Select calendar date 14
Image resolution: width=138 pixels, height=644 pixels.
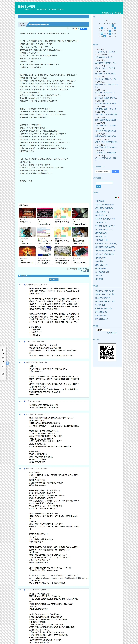coord(110,31)
